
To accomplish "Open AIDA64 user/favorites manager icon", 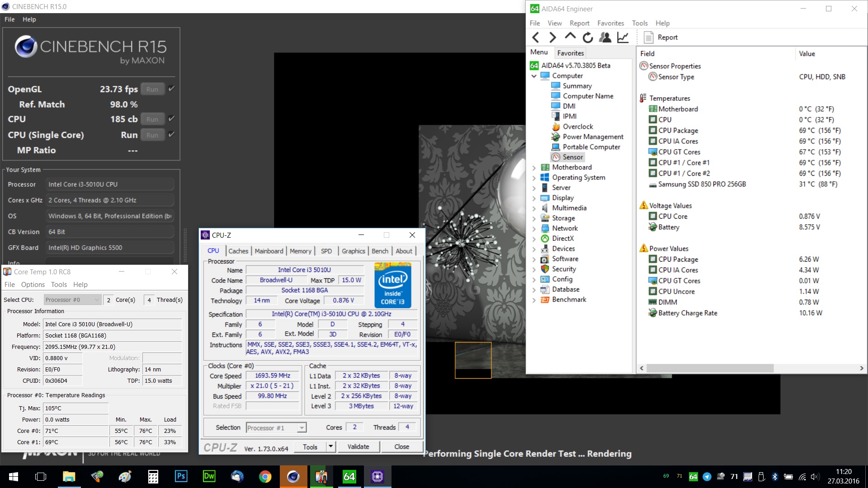I will 605,38.
